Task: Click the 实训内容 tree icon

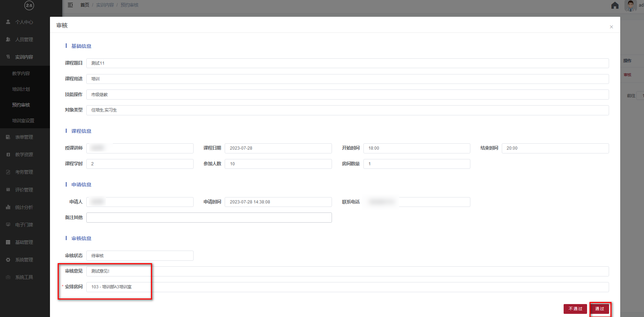Action: tap(8, 57)
